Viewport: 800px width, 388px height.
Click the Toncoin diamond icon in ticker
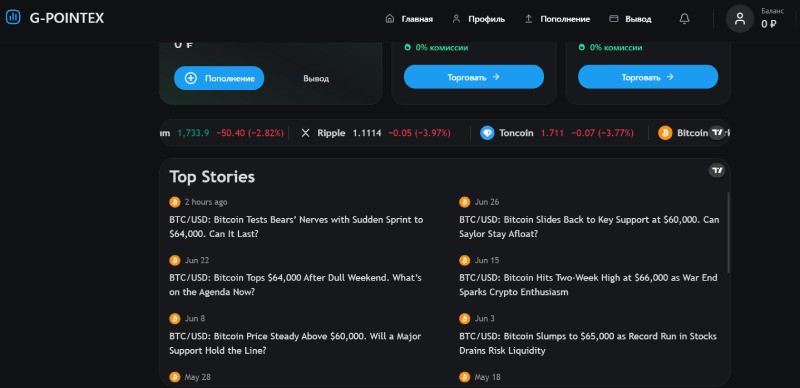[487, 133]
